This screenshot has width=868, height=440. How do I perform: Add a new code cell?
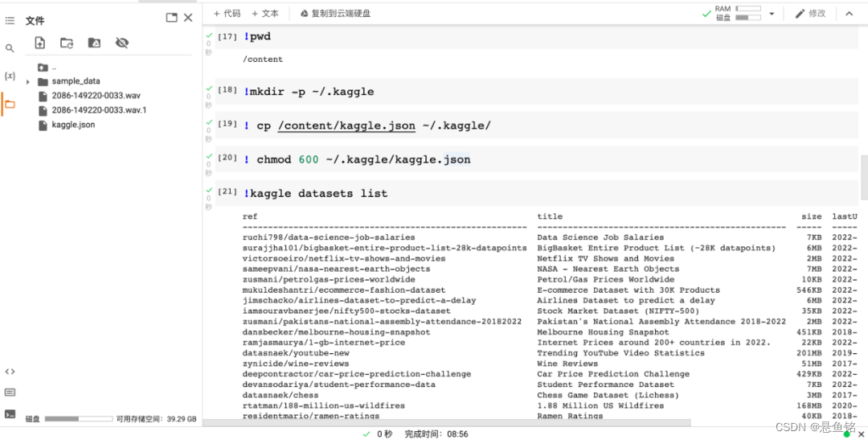[227, 14]
